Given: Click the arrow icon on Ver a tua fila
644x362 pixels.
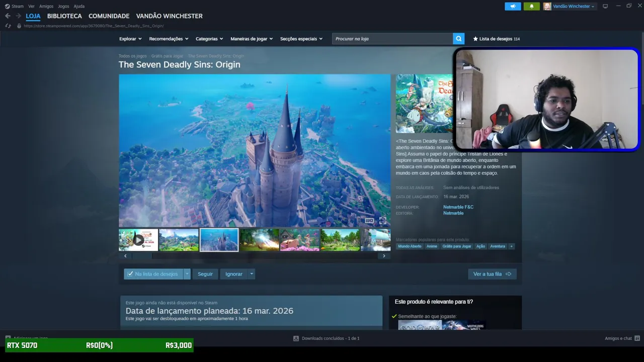Looking at the screenshot, I should click(x=508, y=274).
